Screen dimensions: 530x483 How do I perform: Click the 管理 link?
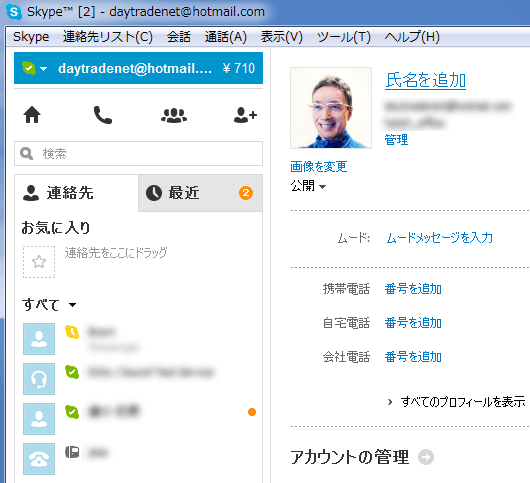[396, 140]
